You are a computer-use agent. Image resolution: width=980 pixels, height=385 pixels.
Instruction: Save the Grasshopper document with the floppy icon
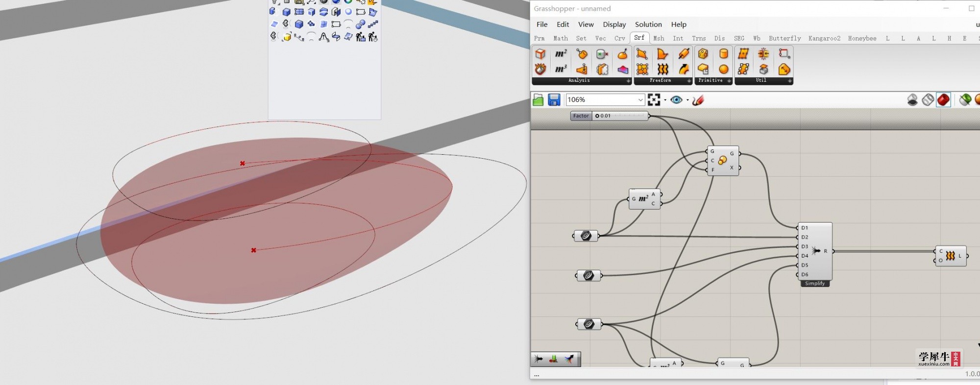click(x=554, y=100)
